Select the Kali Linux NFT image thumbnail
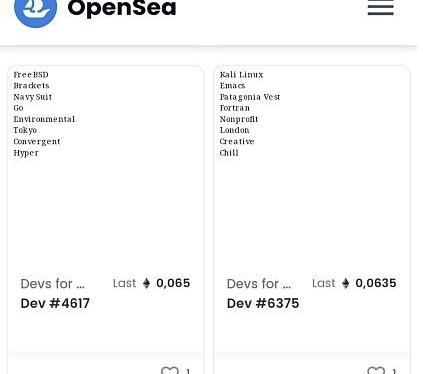423x374 pixels. 312,167
